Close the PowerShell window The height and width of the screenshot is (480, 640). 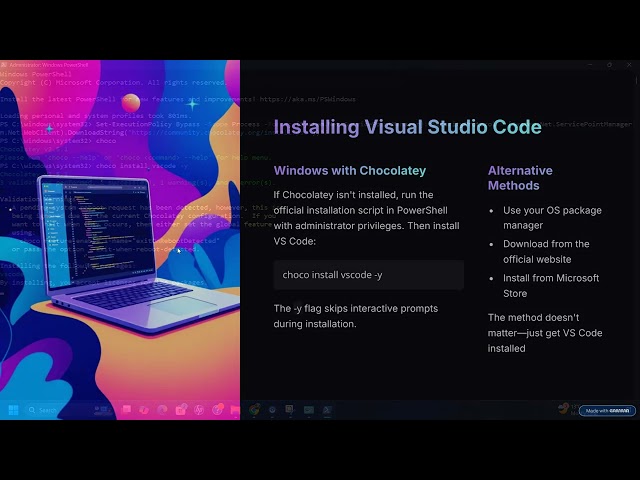[629, 64]
